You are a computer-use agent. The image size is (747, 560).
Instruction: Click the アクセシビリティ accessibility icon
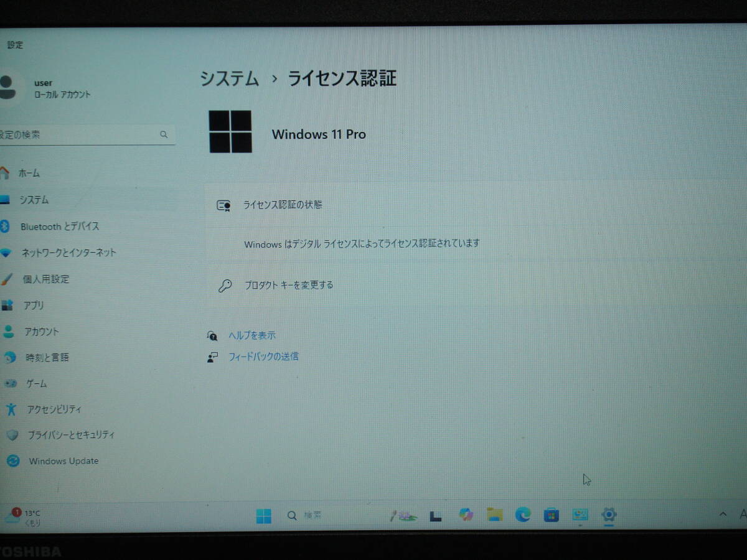pos(12,409)
